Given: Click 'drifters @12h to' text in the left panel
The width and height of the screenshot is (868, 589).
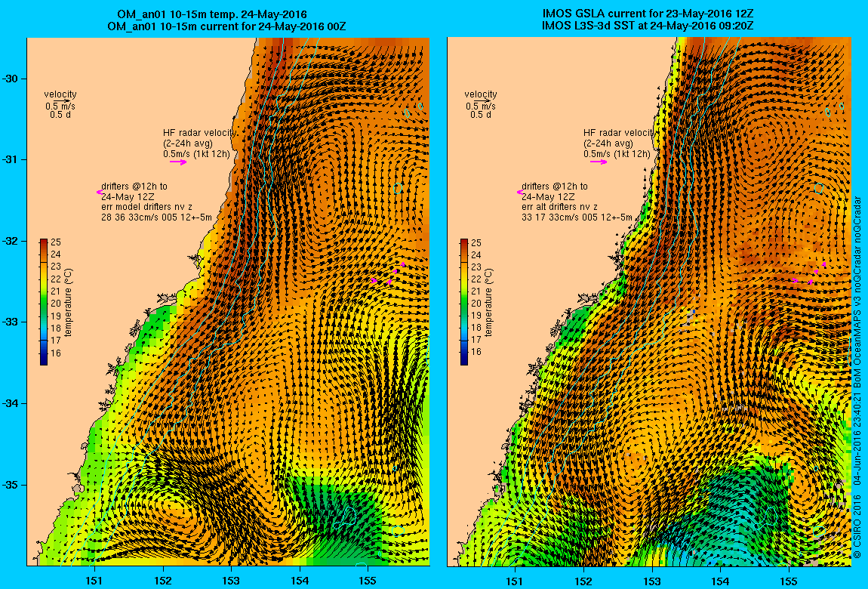Looking at the screenshot, I should pyautogui.click(x=134, y=187).
